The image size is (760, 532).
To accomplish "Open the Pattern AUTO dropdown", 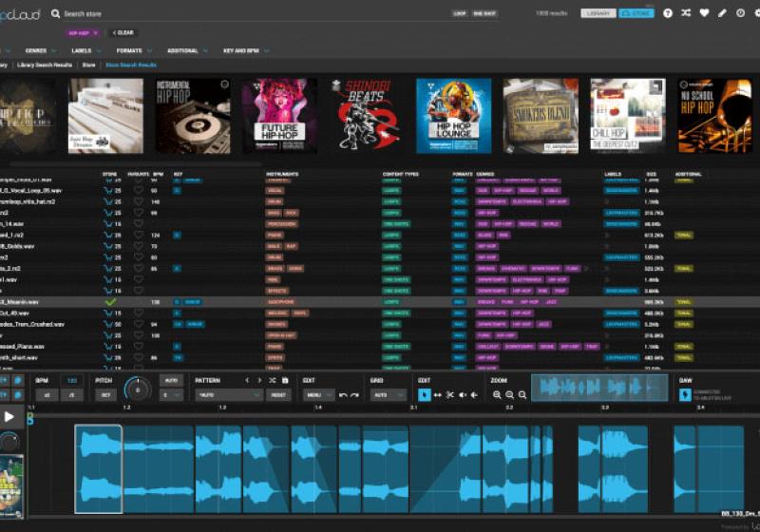I will [229, 394].
